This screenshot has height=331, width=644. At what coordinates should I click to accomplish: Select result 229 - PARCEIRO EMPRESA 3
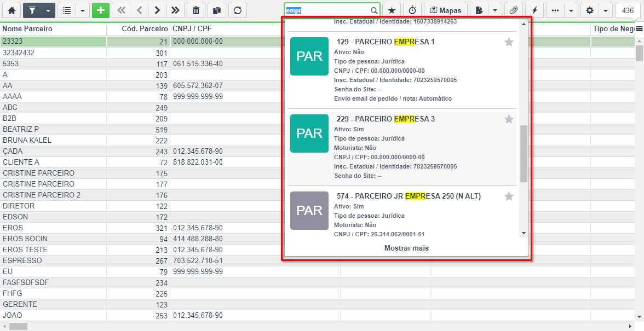(386, 119)
